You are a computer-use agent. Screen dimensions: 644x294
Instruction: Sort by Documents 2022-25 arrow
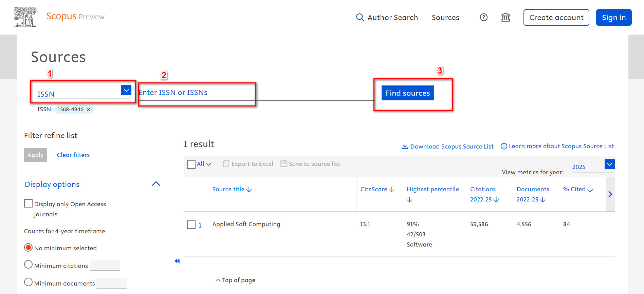(542, 200)
